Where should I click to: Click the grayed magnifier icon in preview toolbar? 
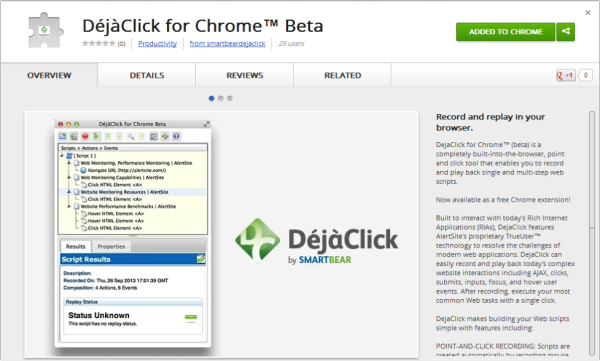130,136
